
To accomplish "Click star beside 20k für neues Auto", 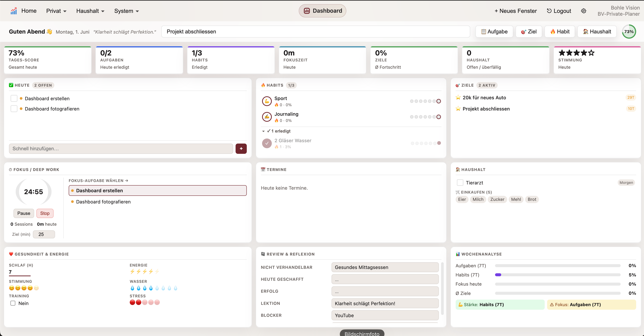I will (458, 97).
